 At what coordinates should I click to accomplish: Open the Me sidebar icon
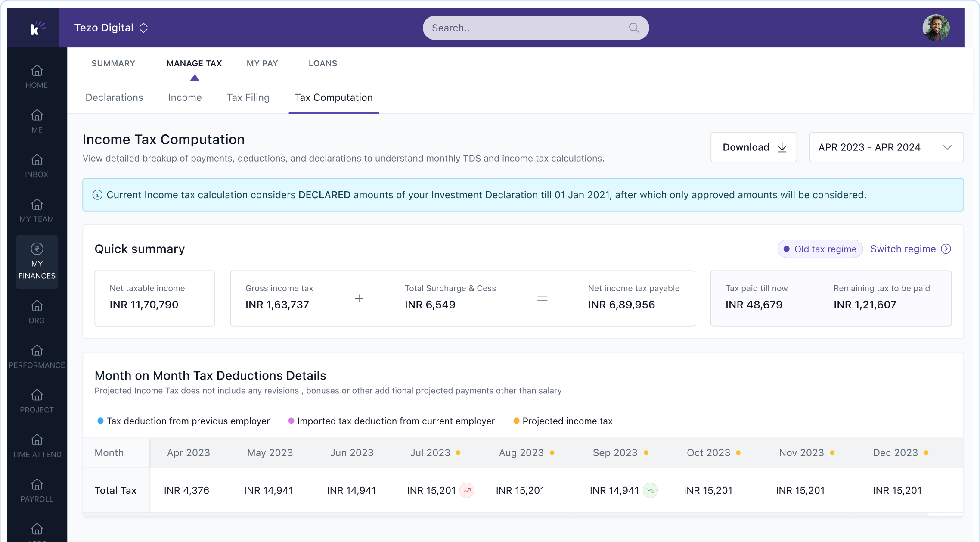37,115
